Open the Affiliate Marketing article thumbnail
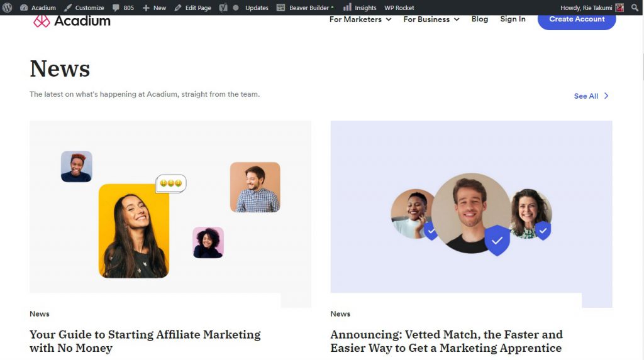 (170, 214)
